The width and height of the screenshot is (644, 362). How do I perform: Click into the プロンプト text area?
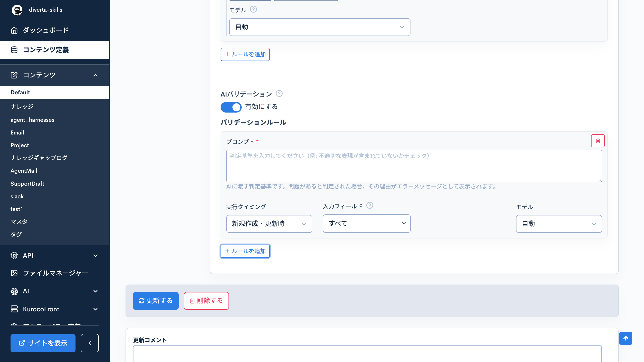(414, 166)
